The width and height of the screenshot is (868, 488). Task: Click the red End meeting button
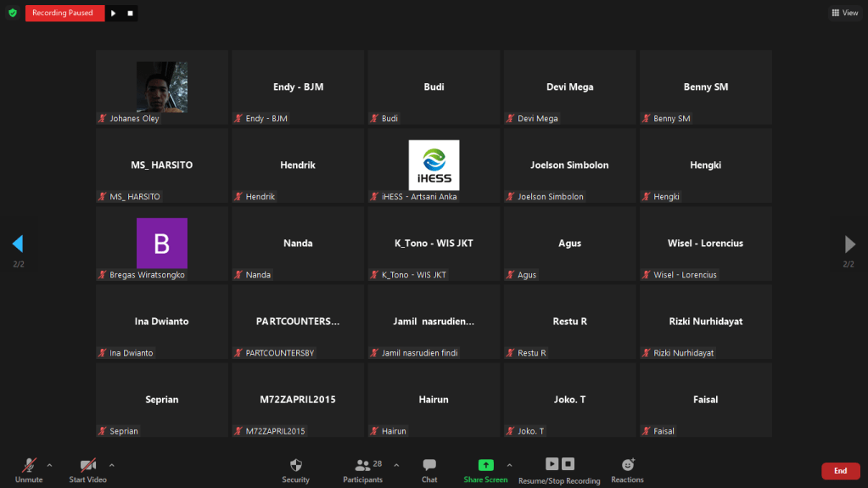click(840, 471)
